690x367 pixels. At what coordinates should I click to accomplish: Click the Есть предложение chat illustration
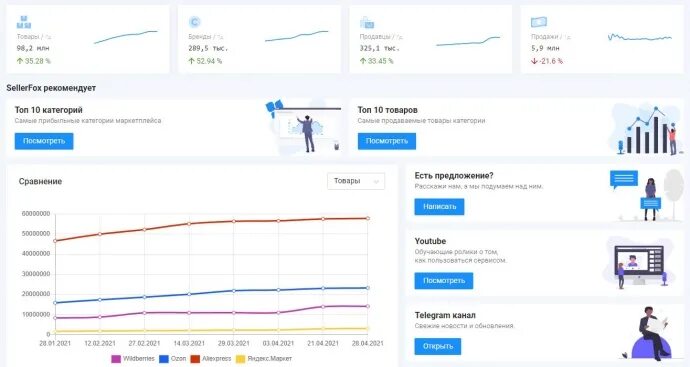click(x=646, y=195)
